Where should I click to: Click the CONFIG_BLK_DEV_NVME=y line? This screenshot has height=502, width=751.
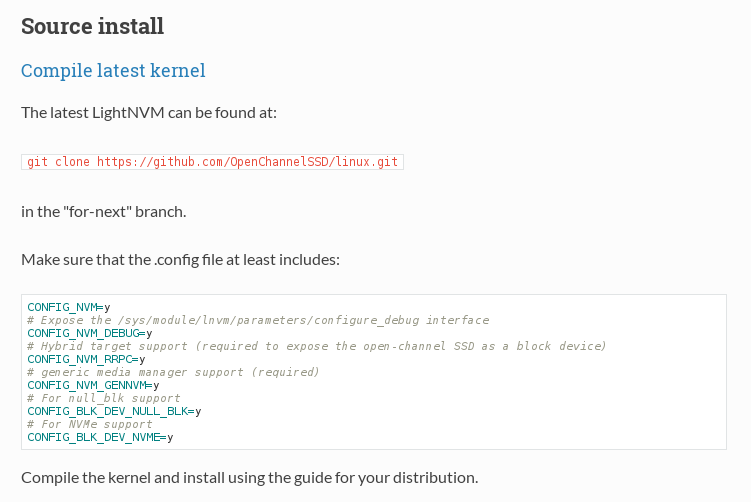[100, 437]
